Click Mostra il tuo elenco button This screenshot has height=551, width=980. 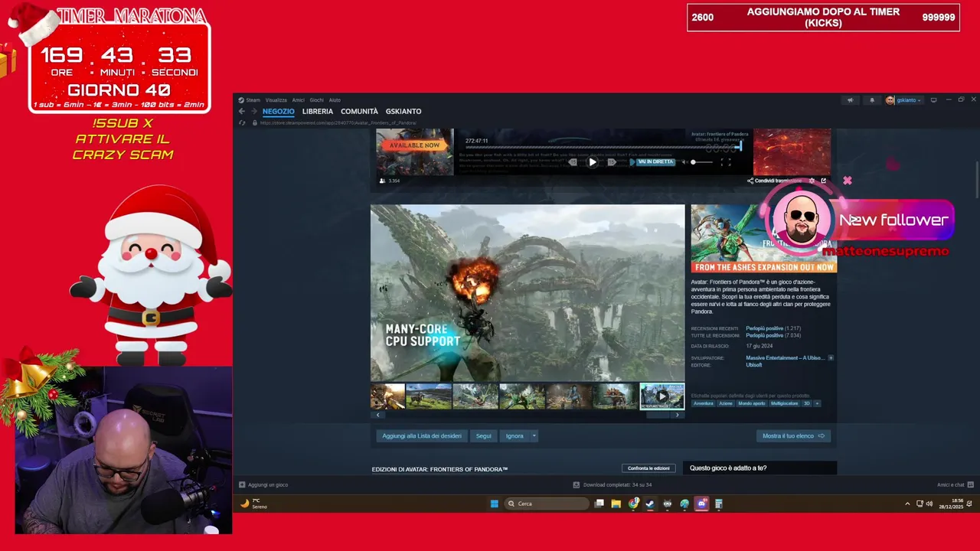pyautogui.click(x=793, y=436)
